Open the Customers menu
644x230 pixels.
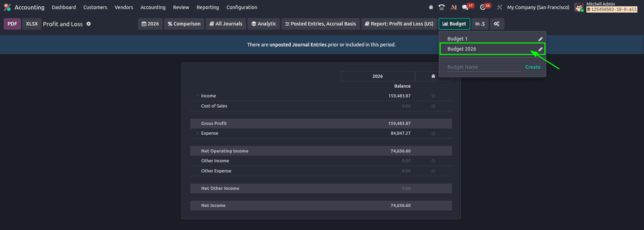point(95,7)
